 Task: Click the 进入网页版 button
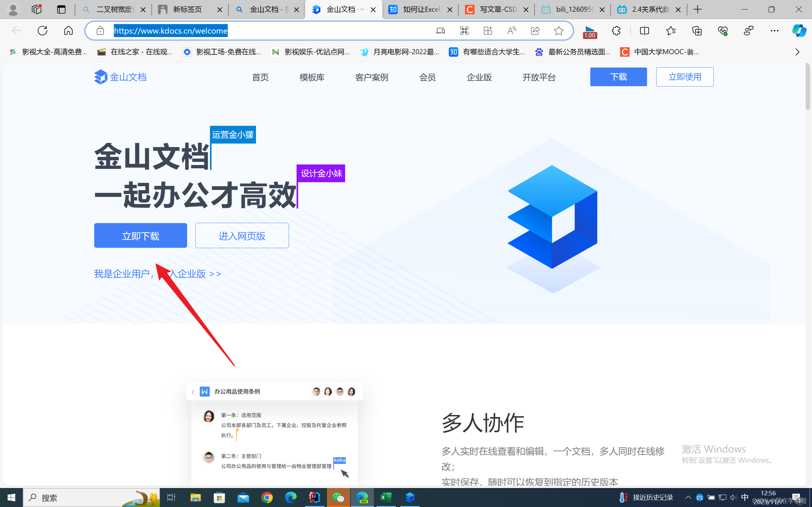[242, 236]
